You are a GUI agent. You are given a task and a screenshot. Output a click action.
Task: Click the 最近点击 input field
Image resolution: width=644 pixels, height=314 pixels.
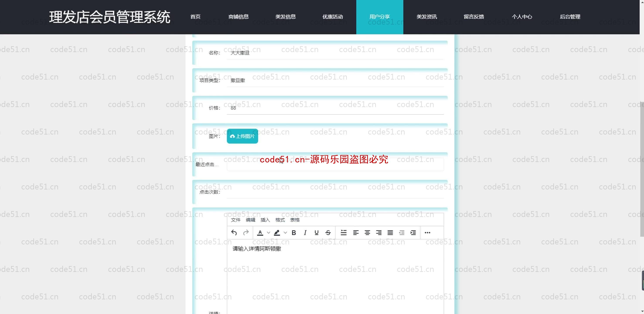[335, 164]
